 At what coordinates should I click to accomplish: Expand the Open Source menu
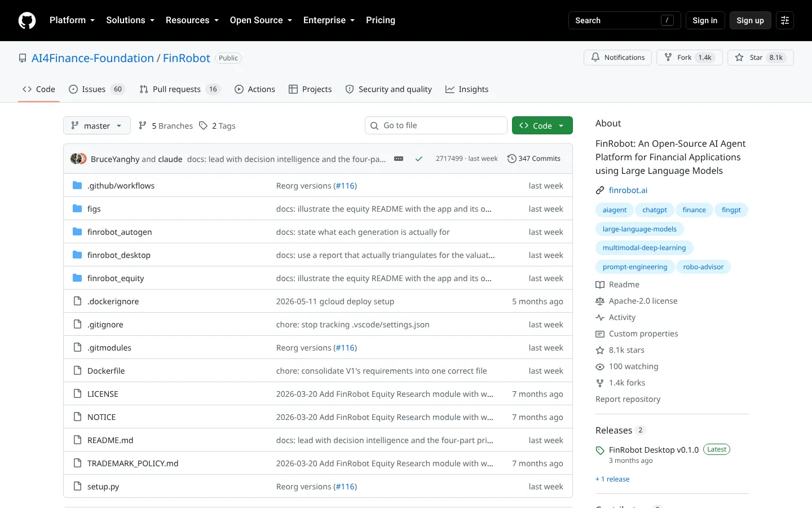tap(261, 20)
